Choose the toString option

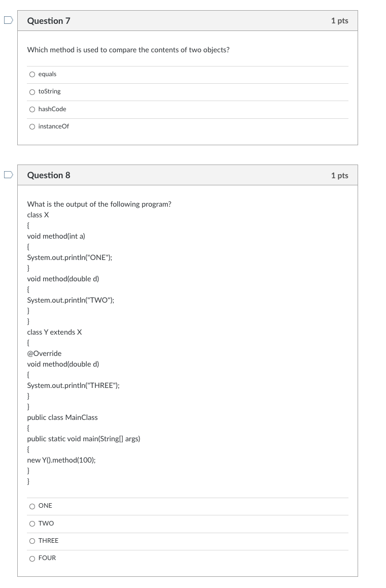point(32,91)
